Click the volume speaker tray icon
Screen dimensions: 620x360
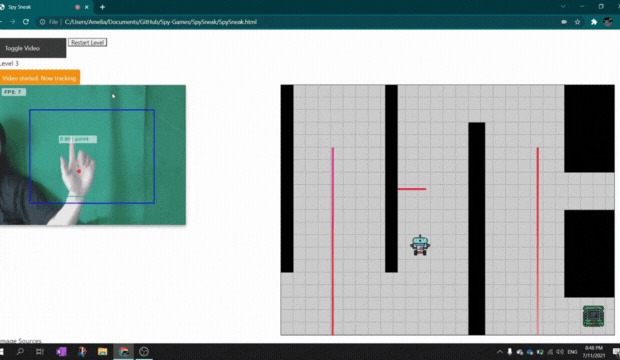[x=560, y=352]
